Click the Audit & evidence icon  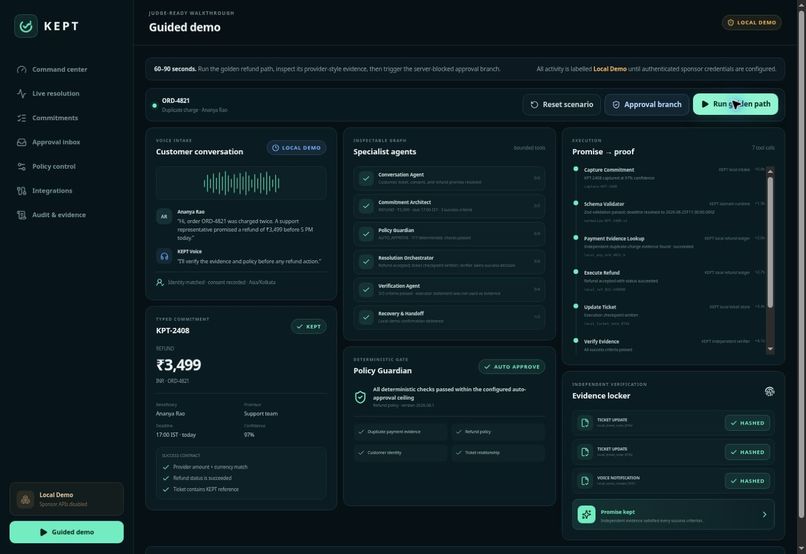click(x=22, y=215)
